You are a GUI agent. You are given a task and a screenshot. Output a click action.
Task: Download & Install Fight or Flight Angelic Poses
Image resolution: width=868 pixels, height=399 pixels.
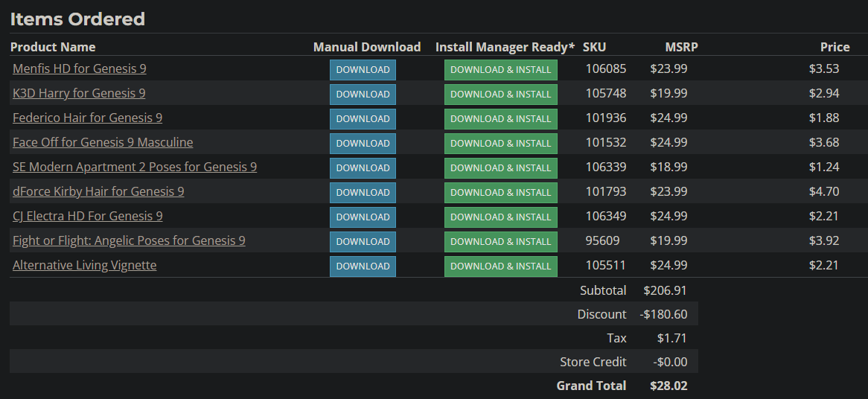(x=500, y=242)
